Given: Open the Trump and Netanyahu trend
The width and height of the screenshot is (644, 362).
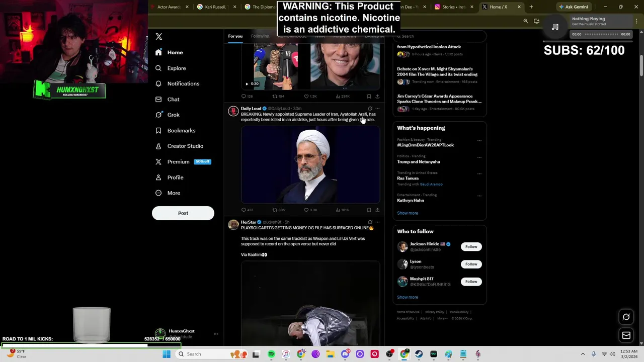Looking at the screenshot, I should (419, 162).
